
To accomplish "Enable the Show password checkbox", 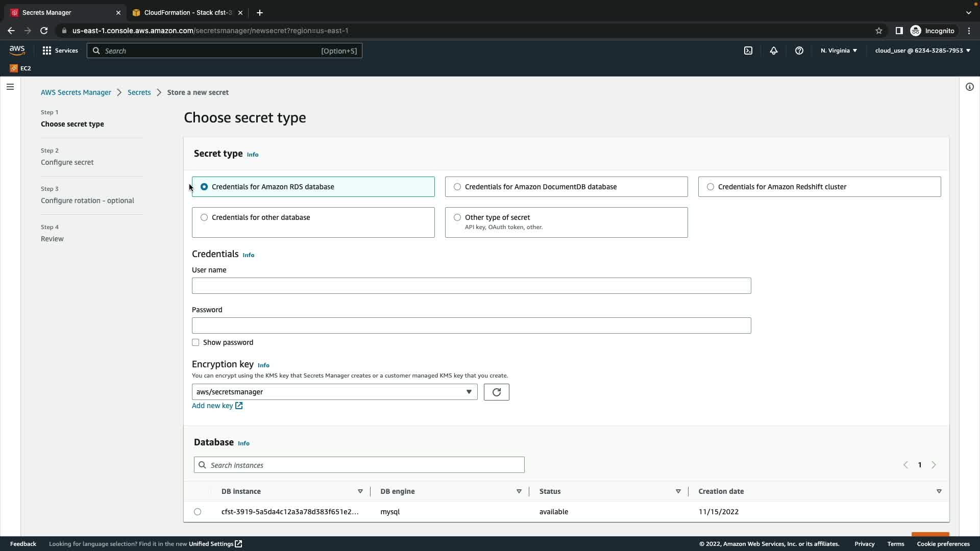I will coord(195,342).
